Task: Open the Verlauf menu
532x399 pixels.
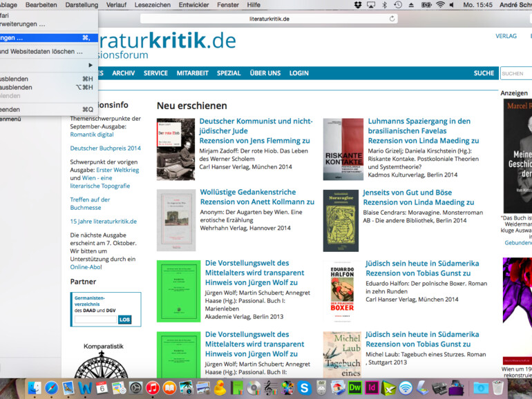Action: [x=116, y=5]
